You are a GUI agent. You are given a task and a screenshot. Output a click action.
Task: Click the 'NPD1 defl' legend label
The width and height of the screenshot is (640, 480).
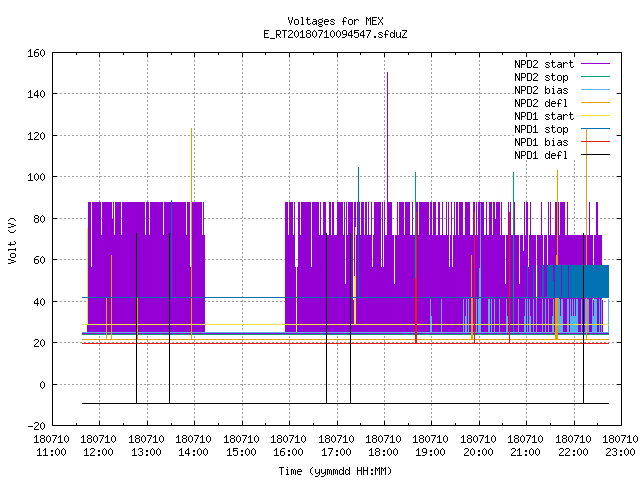point(541,155)
